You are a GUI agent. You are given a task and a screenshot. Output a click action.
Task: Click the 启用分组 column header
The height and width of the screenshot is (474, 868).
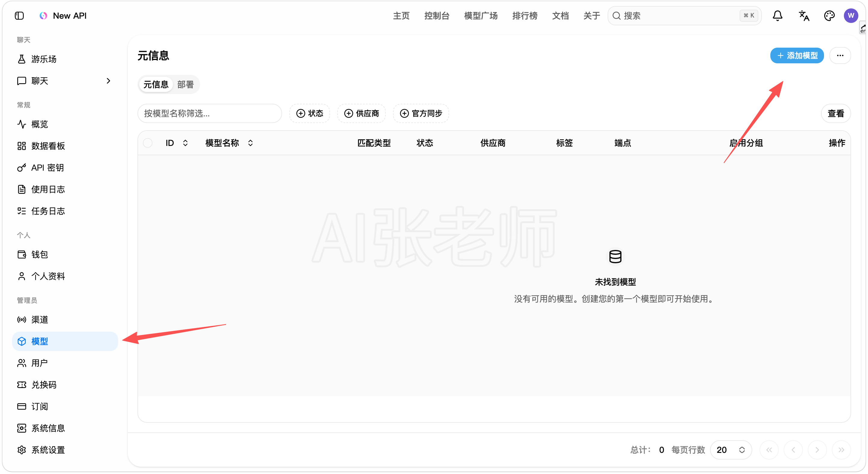pyautogui.click(x=746, y=143)
